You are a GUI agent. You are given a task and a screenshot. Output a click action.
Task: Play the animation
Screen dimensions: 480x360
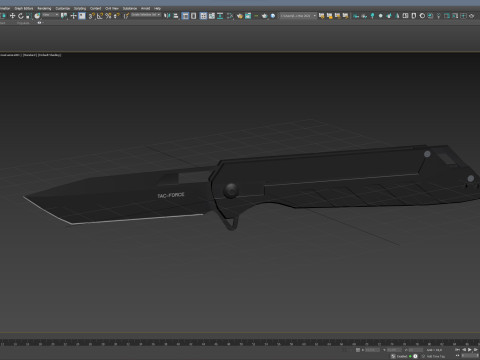pos(470,350)
